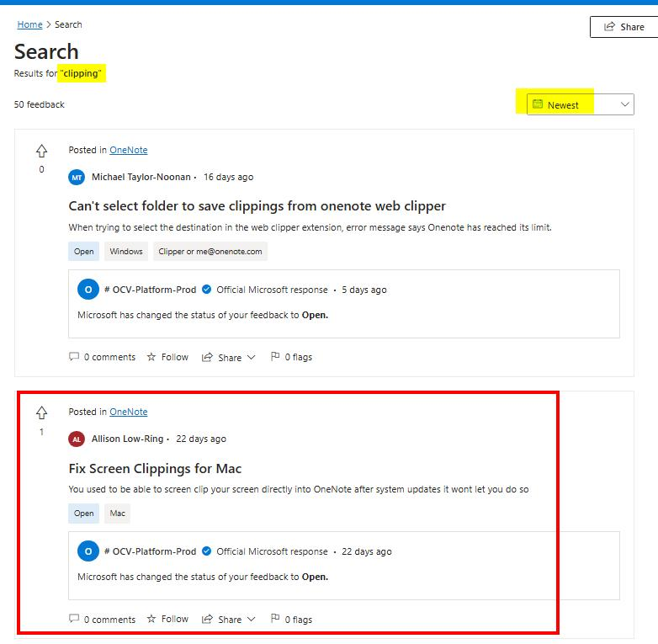Click the 50 feedback count text
Viewport: 658px width, 644px height.
(x=39, y=104)
